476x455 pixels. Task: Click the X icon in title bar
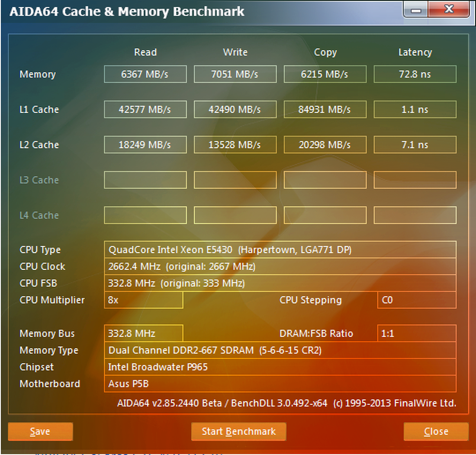[x=449, y=9]
